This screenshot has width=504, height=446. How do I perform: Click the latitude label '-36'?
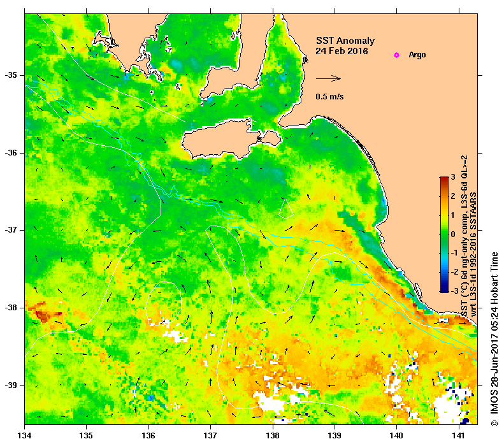(10, 153)
